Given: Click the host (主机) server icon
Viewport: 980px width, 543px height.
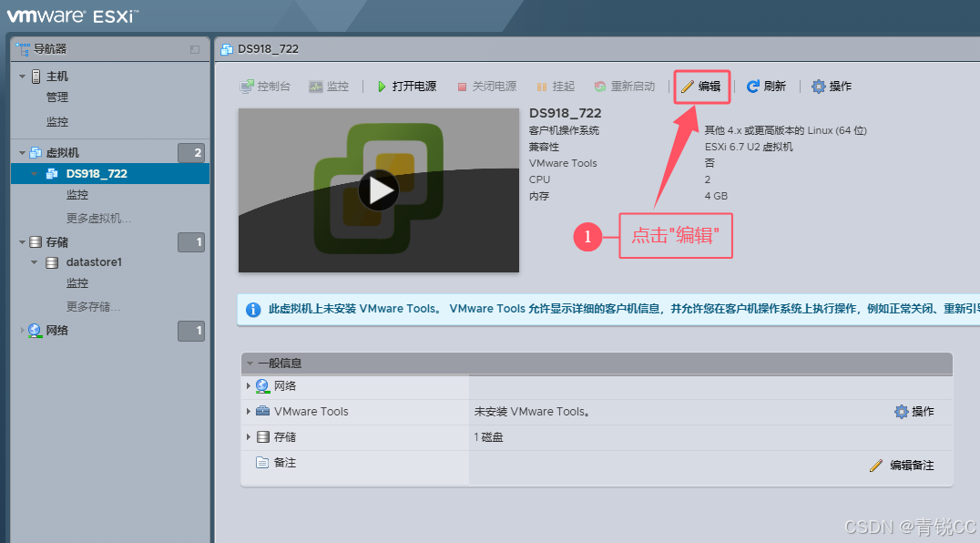Looking at the screenshot, I should pyautogui.click(x=36, y=77).
